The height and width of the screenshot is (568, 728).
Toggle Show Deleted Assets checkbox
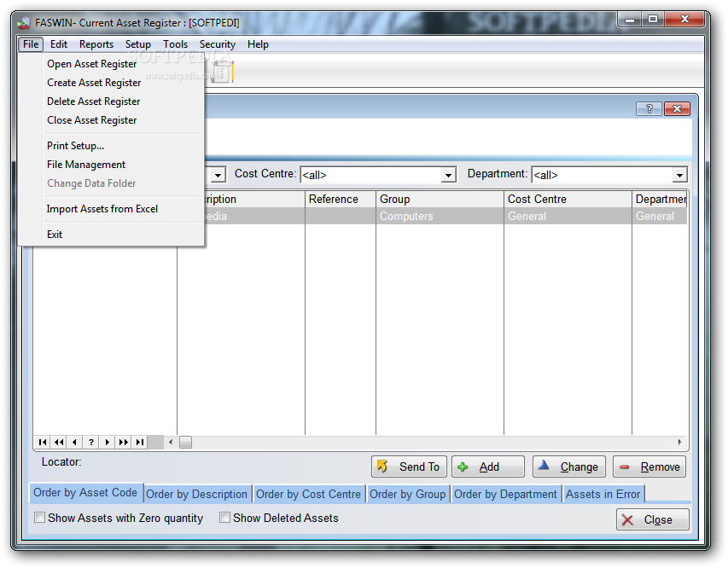click(x=224, y=518)
